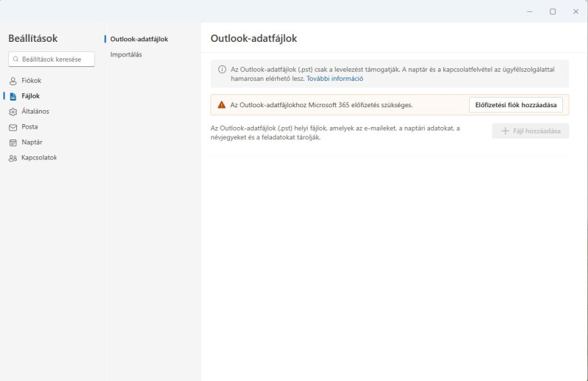The image size is (588, 381).
Task: Minimize the settings window
Action: pyautogui.click(x=529, y=12)
